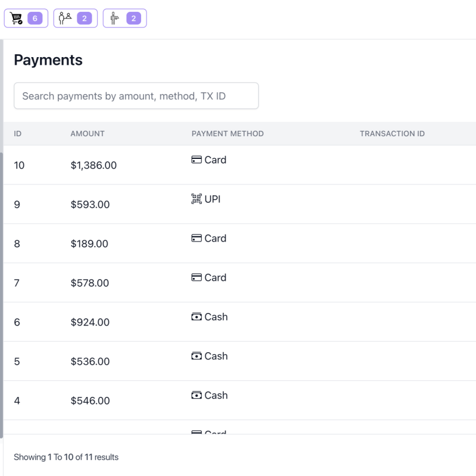Image resolution: width=476 pixels, height=476 pixels.
Task: Click the Card icon on payment row 8
Action: point(196,237)
